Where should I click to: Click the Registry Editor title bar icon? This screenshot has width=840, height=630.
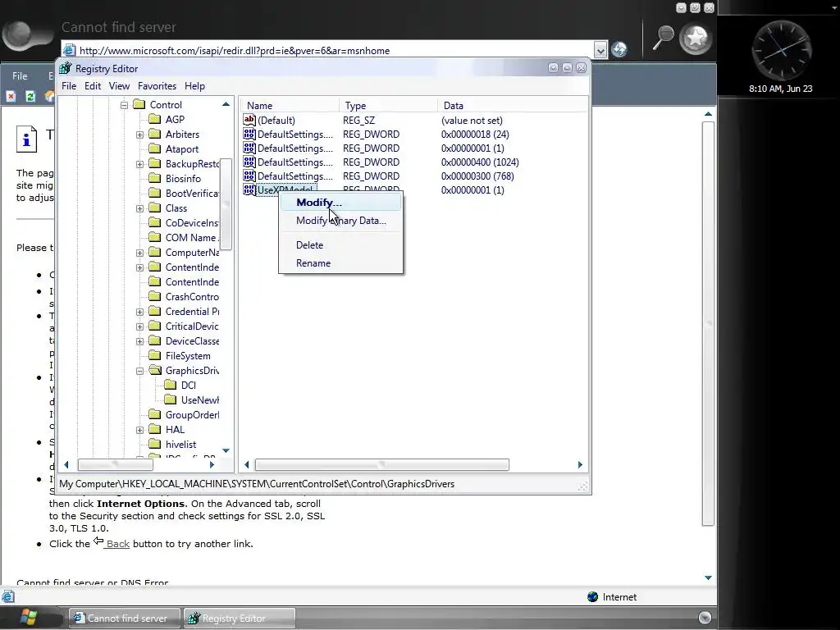[x=66, y=68]
